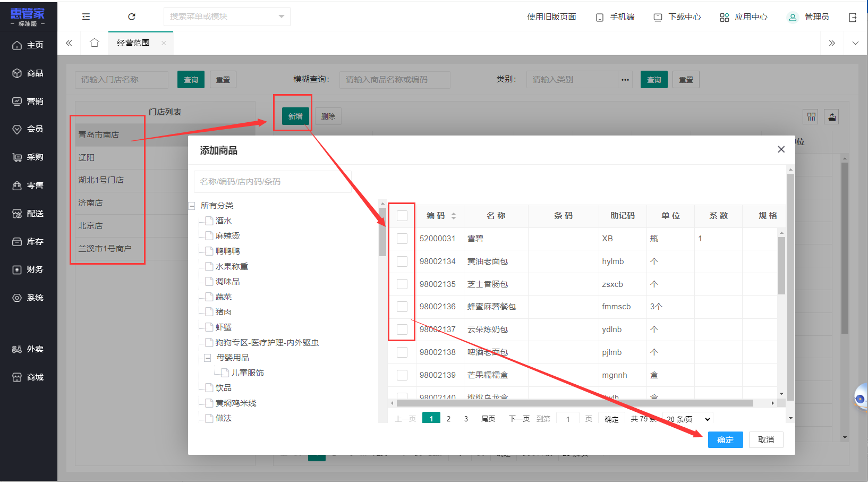
Task: Open 会员 module in sidebar
Action: [29, 129]
